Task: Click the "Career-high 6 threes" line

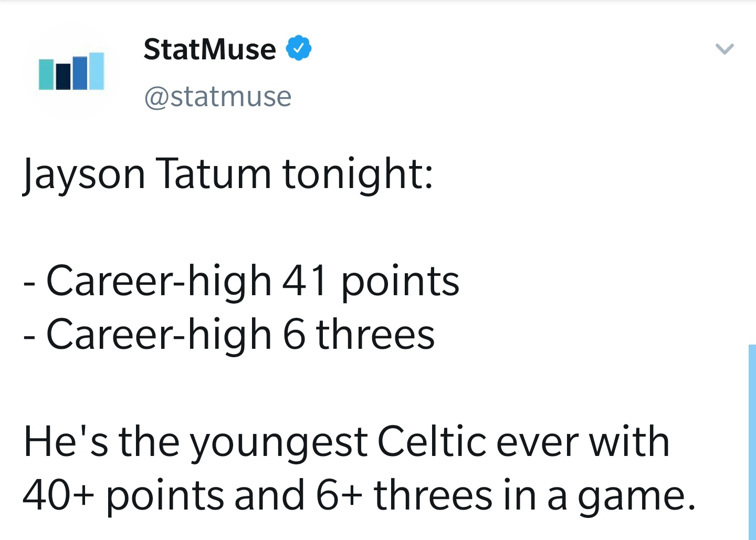Action: pos(240,335)
